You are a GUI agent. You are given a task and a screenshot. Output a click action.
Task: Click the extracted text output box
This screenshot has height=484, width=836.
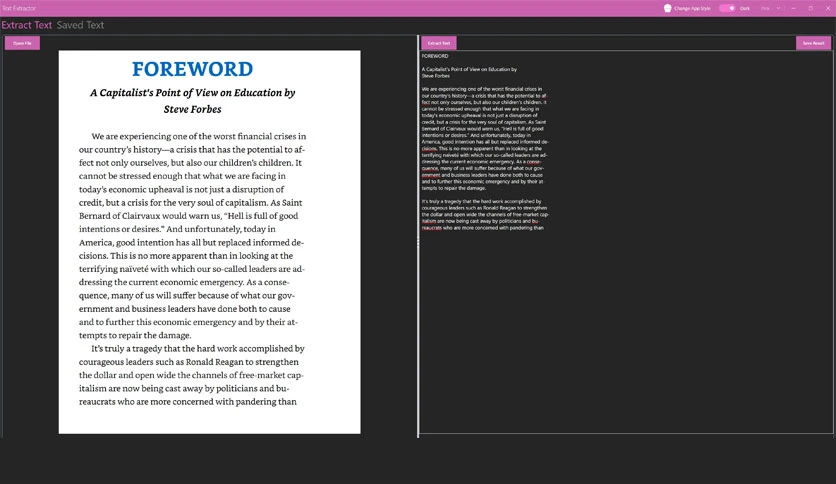pyautogui.click(x=626, y=242)
